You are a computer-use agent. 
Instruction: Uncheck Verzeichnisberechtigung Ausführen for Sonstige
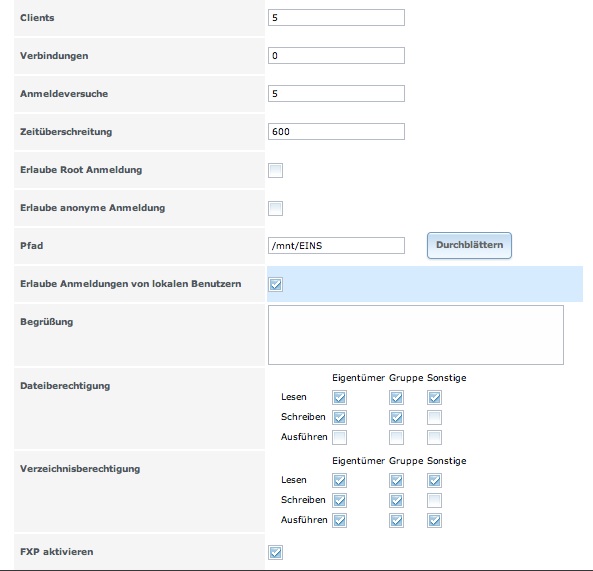pos(434,520)
